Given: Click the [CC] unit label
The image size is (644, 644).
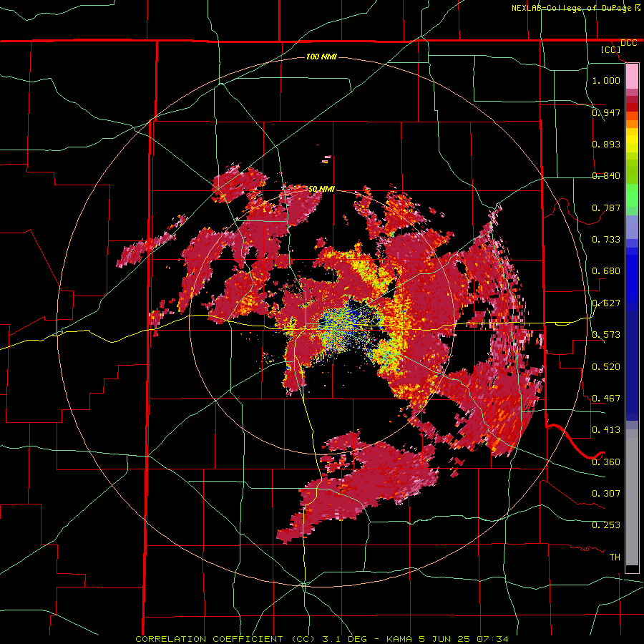Looking at the screenshot, I should click(611, 49).
